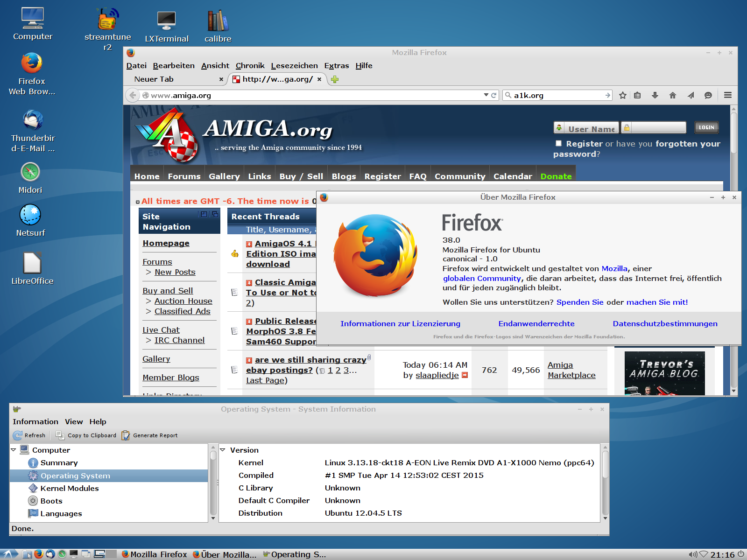Click the LOGIN button on Amiga.org
747x560 pixels.
point(706,127)
